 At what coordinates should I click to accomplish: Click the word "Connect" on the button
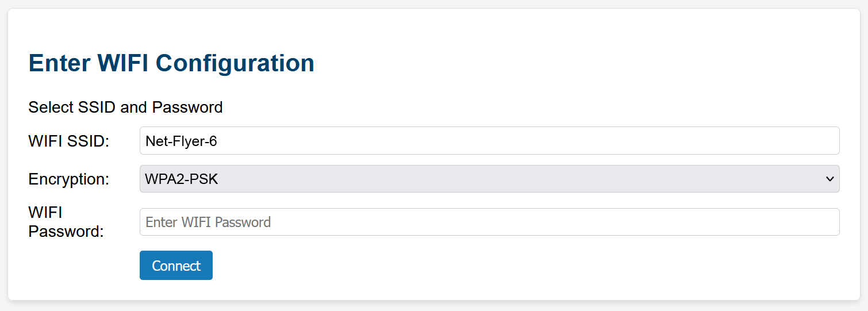pyautogui.click(x=176, y=266)
